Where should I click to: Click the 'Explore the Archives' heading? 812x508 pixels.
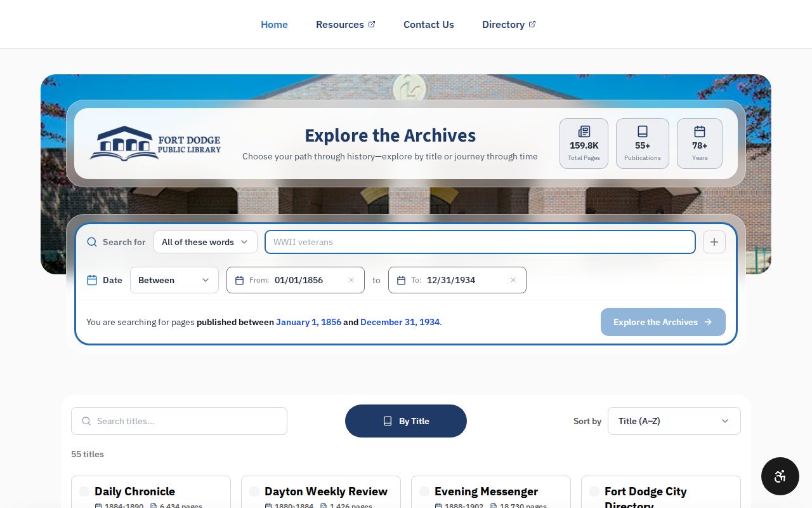point(390,135)
